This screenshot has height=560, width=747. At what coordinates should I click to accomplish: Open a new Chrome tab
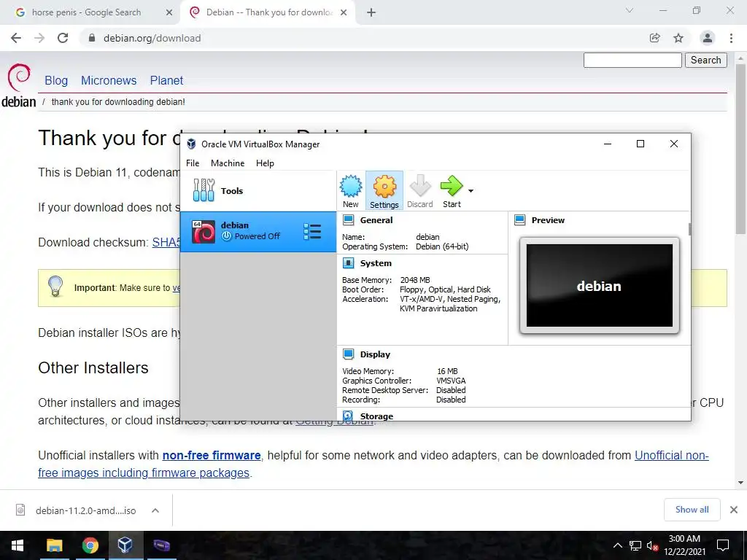coord(371,13)
